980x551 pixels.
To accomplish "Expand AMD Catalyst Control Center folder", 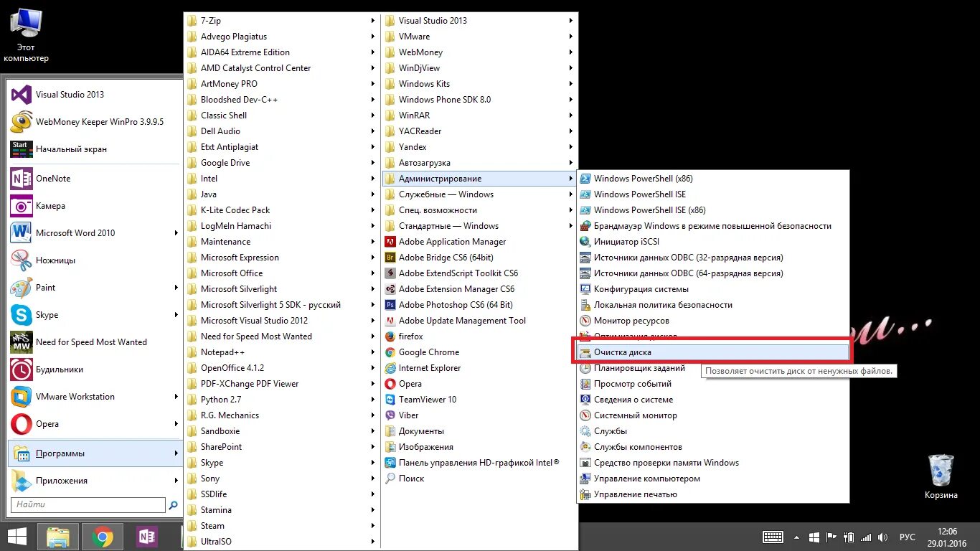I will [x=281, y=68].
